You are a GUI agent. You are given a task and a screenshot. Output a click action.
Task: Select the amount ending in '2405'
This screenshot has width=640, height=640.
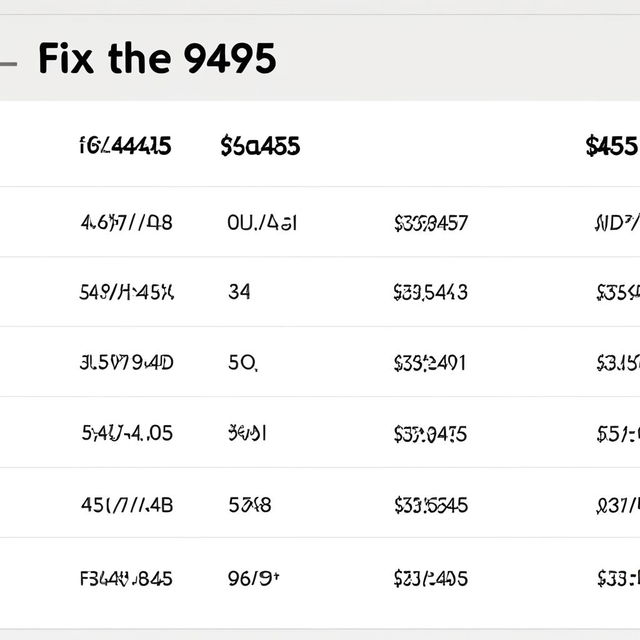[431, 579]
